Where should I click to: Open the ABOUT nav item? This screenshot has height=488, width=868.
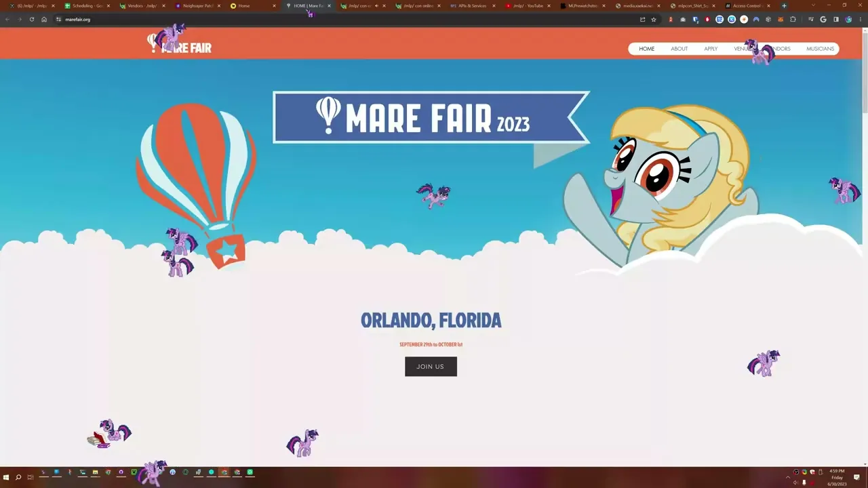[679, 49]
